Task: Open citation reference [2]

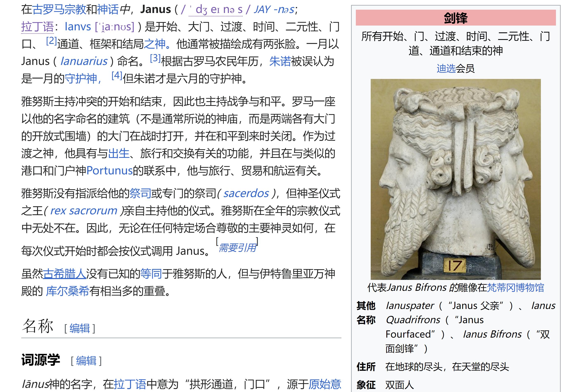Action: (51, 41)
